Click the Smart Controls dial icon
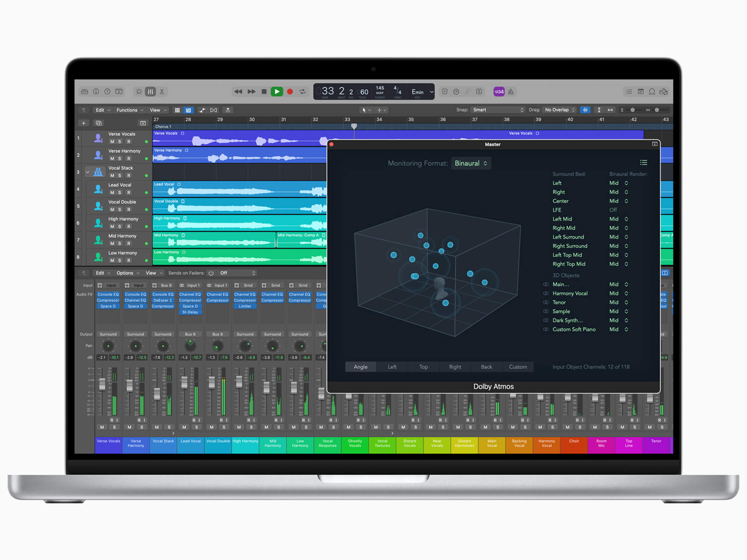747x560 pixels. [x=139, y=91]
